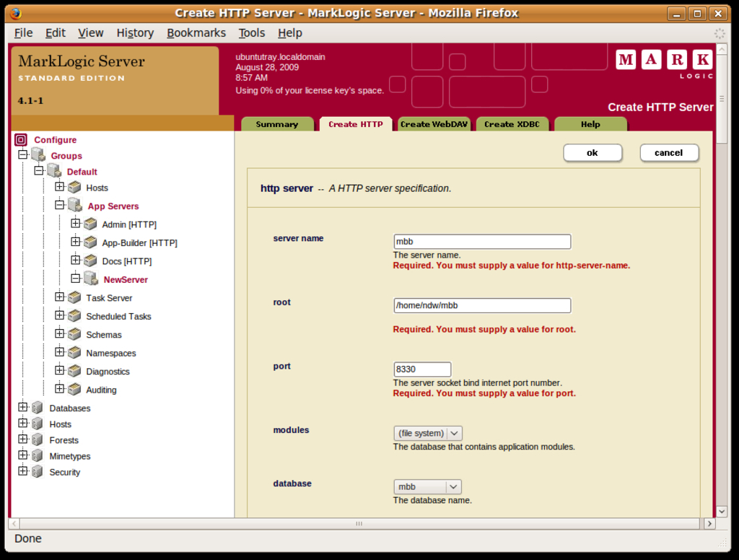
Task: Click the Task Server box icon
Action: click(74, 297)
